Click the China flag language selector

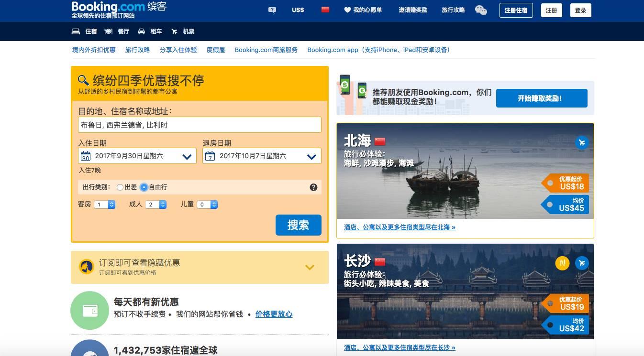coord(325,10)
